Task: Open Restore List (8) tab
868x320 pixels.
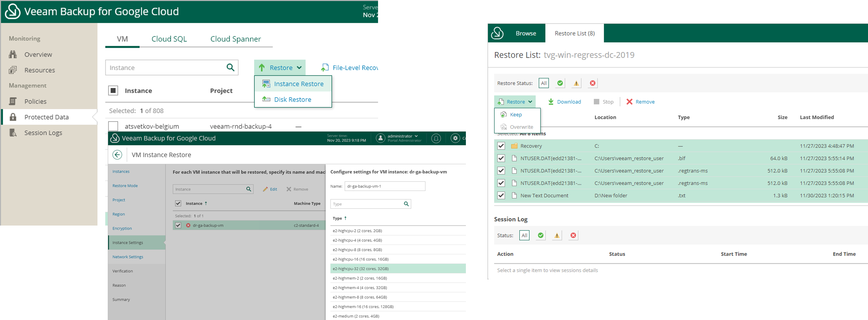Action: pos(575,33)
